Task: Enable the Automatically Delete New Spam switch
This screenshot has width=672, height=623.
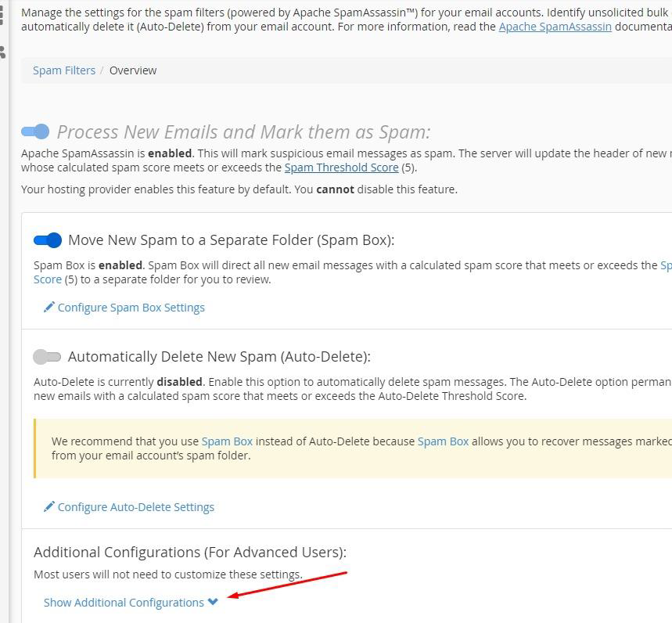Action: 47,357
